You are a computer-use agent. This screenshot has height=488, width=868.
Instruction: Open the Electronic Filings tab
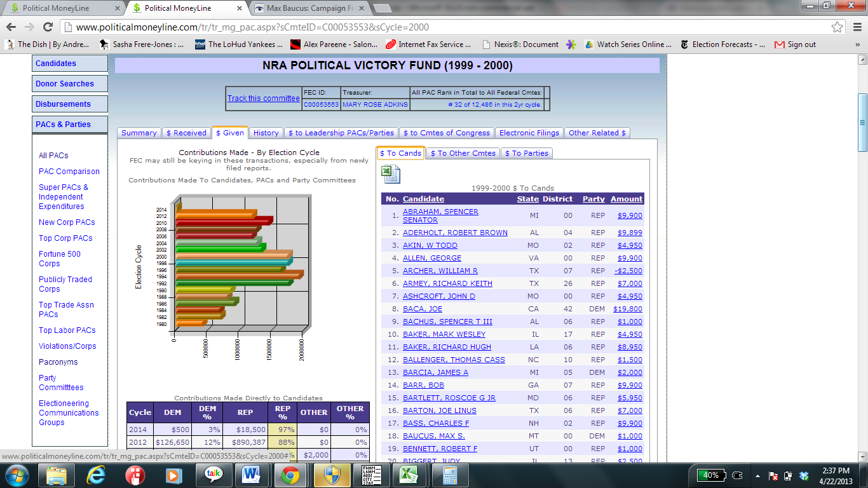pyautogui.click(x=529, y=133)
